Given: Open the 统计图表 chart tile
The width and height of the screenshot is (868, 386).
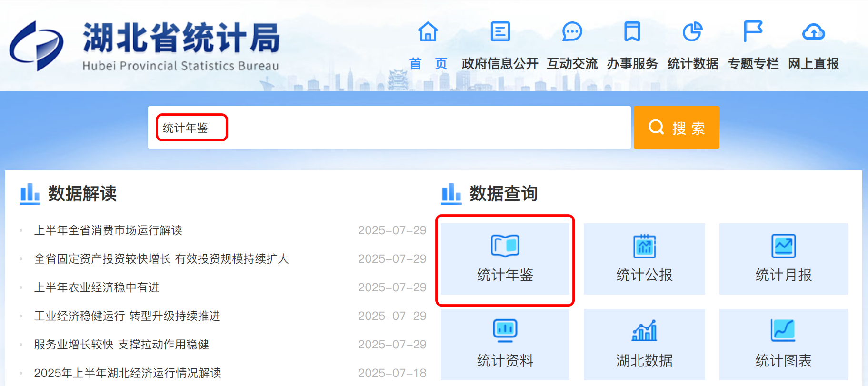Looking at the screenshot, I should click(x=783, y=345).
